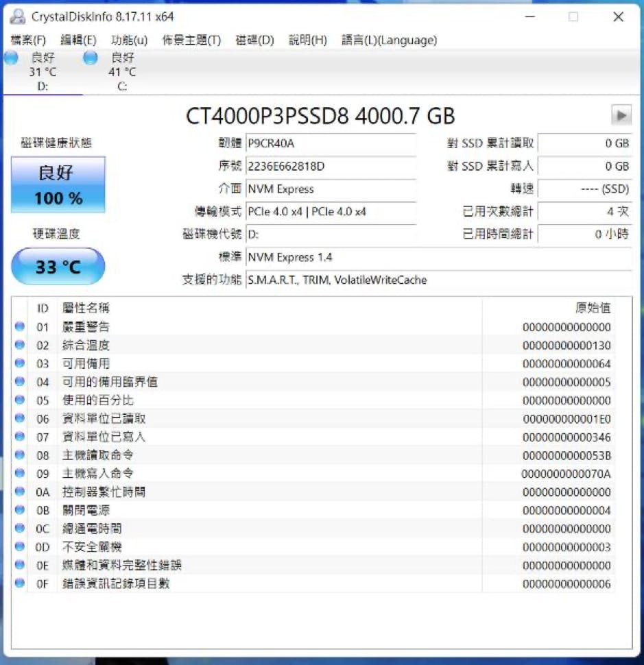Open the 說明(H) menu
The image size is (644, 665).
[308, 40]
